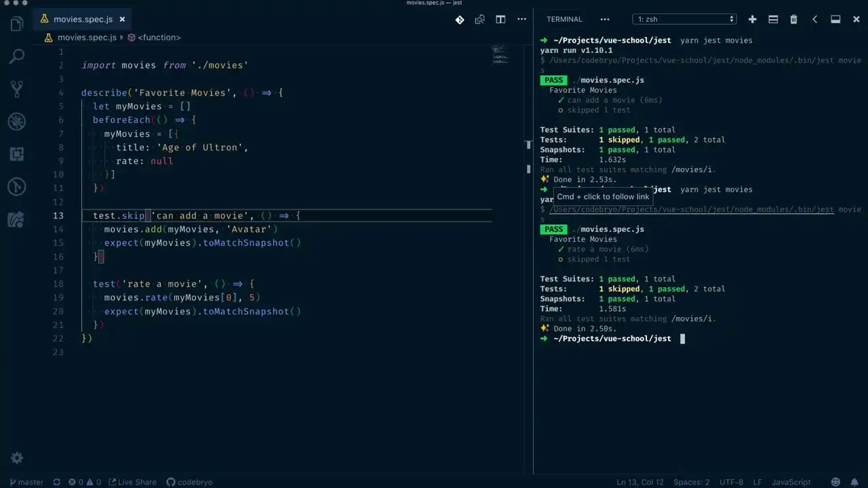Click the codebryo GitHub account in status bar
This screenshot has height=488, width=868.
pos(189,482)
